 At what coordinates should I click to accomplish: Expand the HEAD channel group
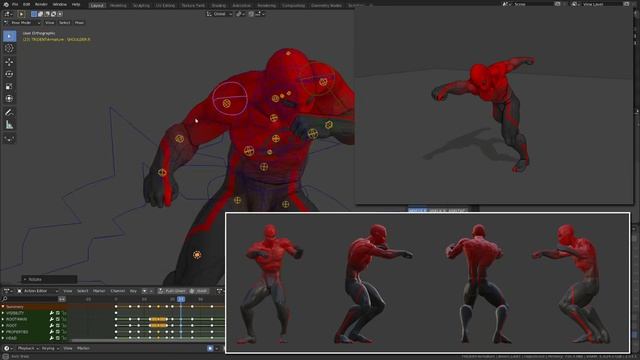(x=3, y=338)
